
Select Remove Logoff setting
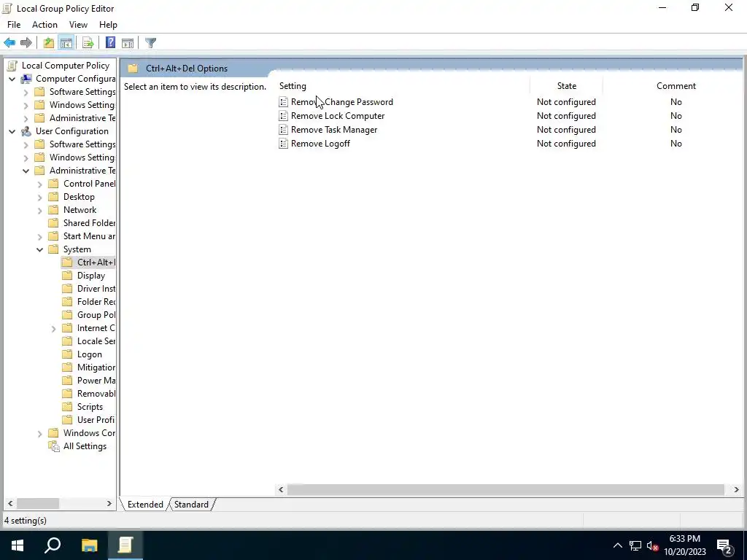pyautogui.click(x=320, y=144)
